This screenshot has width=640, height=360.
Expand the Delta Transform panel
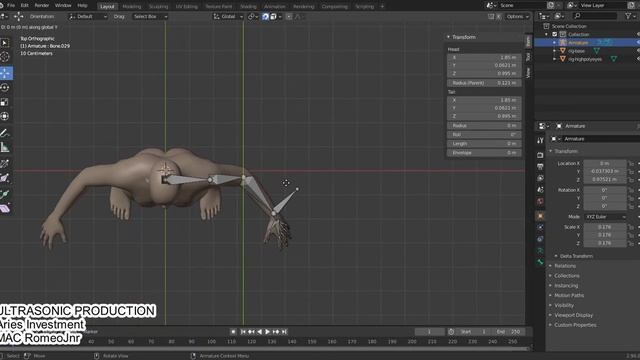click(x=576, y=256)
